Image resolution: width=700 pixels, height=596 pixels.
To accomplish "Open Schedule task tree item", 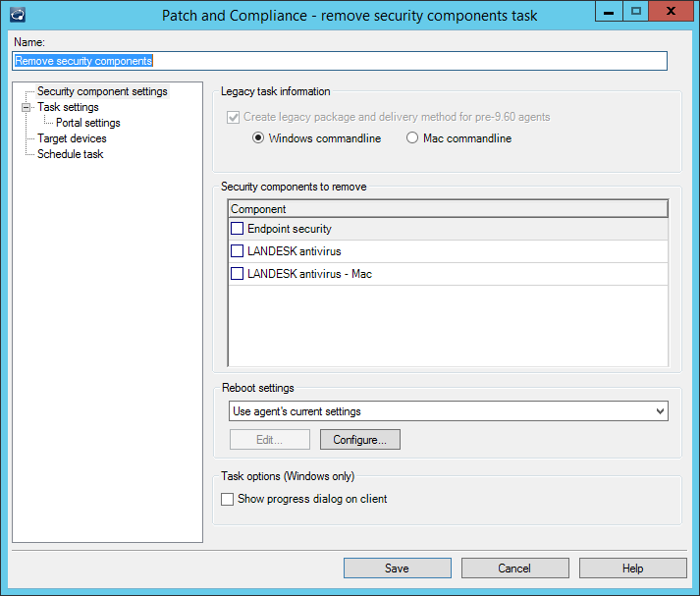I will coord(70,154).
